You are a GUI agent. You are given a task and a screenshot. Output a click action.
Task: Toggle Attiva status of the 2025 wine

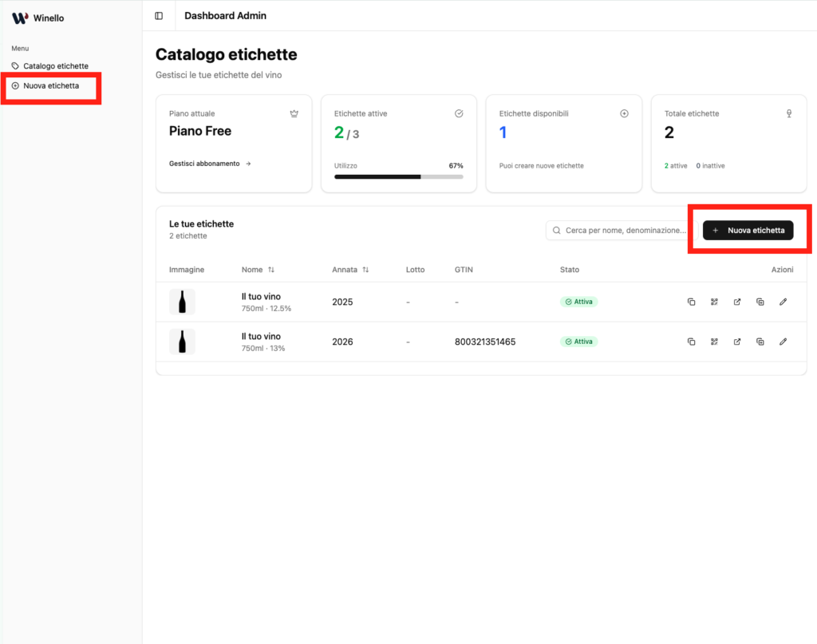point(578,302)
